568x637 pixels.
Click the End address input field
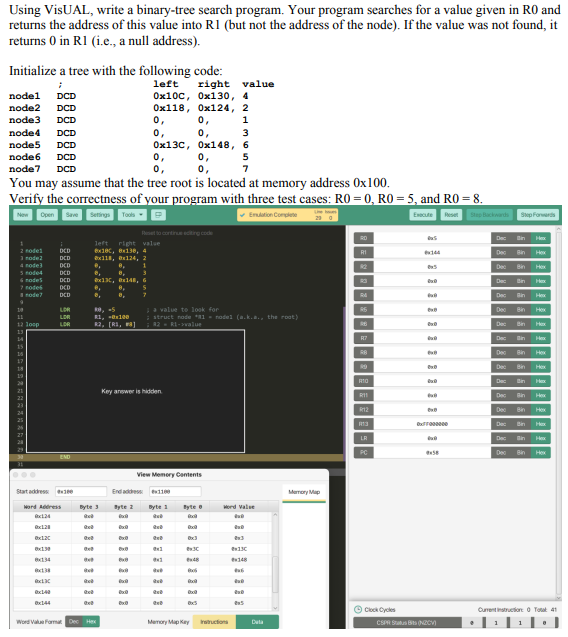pyautogui.click(x=175, y=492)
